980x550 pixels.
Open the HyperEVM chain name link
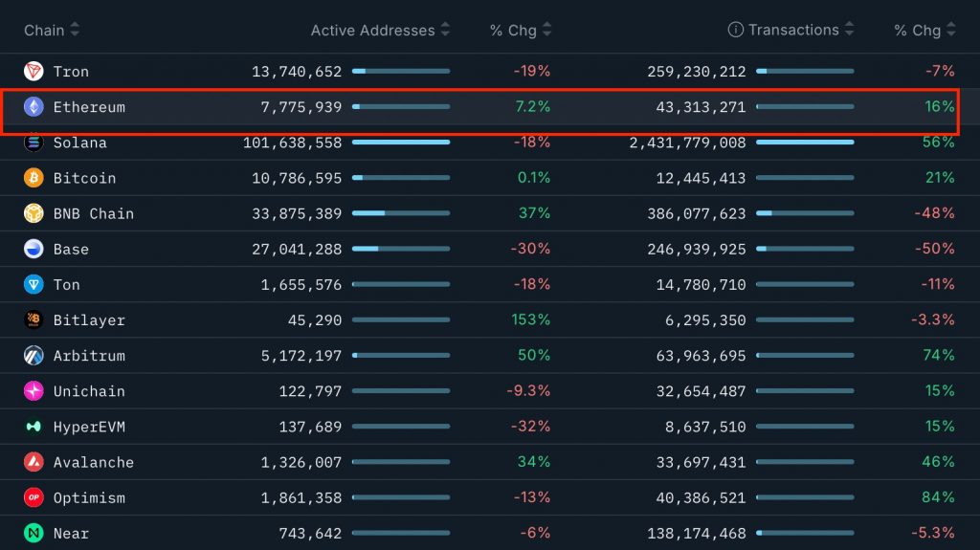[x=89, y=427]
